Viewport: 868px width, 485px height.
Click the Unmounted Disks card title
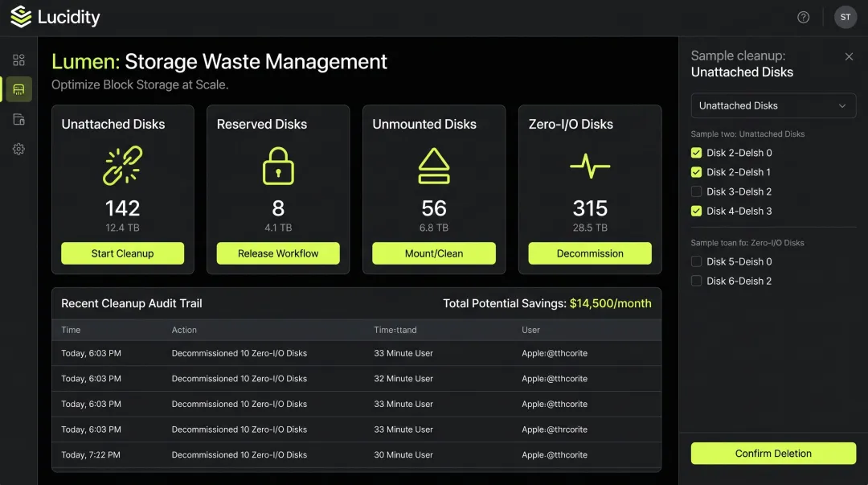pyautogui.click(x=424, y=124)
